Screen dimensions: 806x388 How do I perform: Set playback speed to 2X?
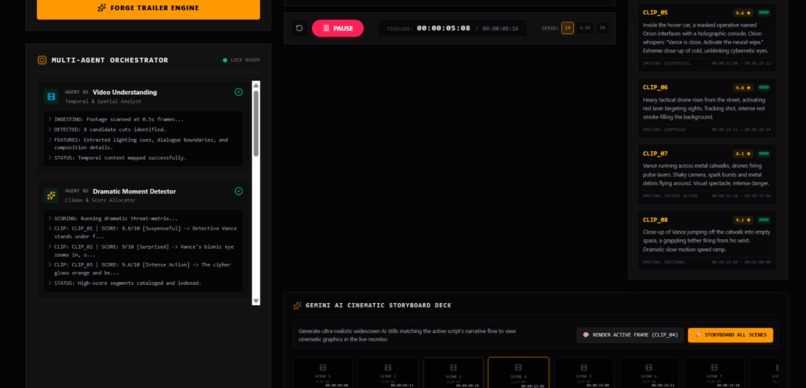tap(602, 28)
